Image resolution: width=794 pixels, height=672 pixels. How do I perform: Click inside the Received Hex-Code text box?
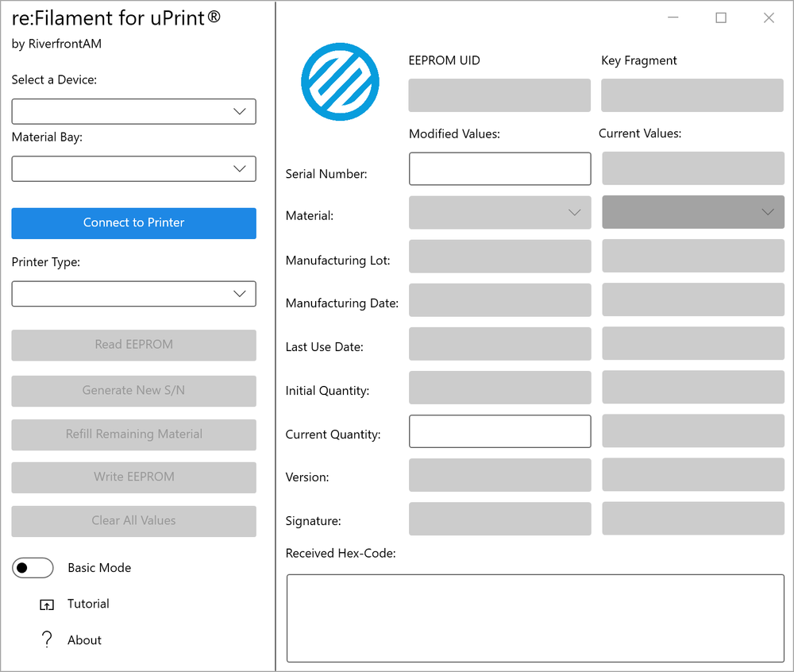point(535,618)
